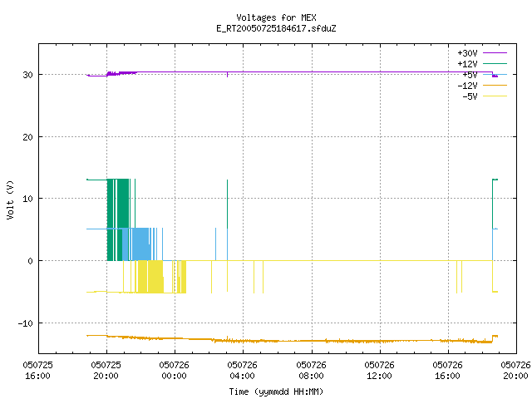Click the purple +30V legend line sample

click(495, 52)
